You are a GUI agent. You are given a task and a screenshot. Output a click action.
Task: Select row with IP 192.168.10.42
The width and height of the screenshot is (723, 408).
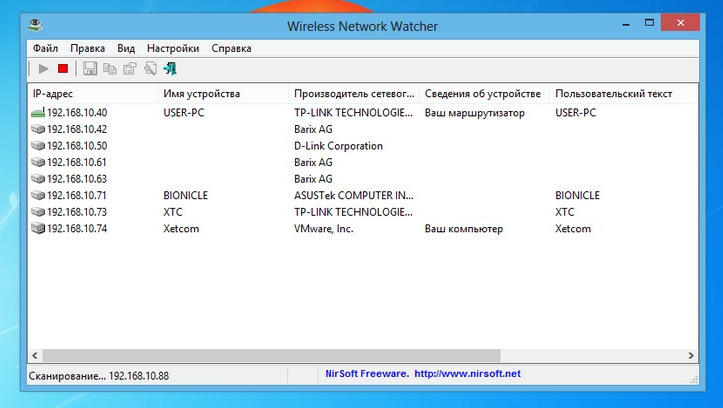[362, 129]
